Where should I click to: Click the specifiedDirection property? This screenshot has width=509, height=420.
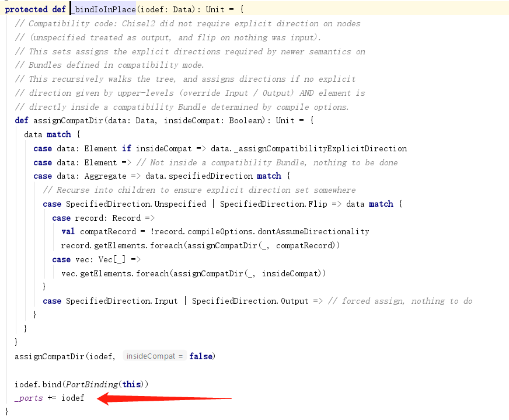(210, 176)
